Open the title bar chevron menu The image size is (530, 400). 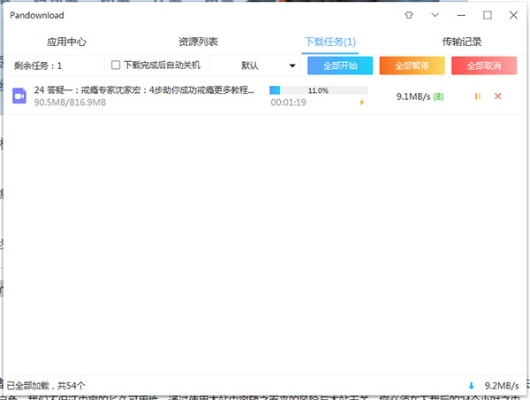(x=435, y=15)
